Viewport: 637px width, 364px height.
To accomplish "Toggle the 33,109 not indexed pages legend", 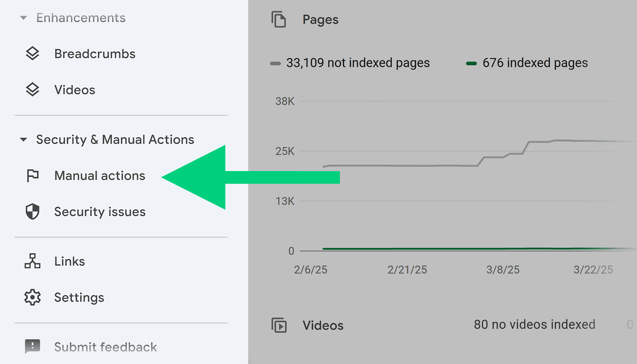I will (x=358, y=63).
